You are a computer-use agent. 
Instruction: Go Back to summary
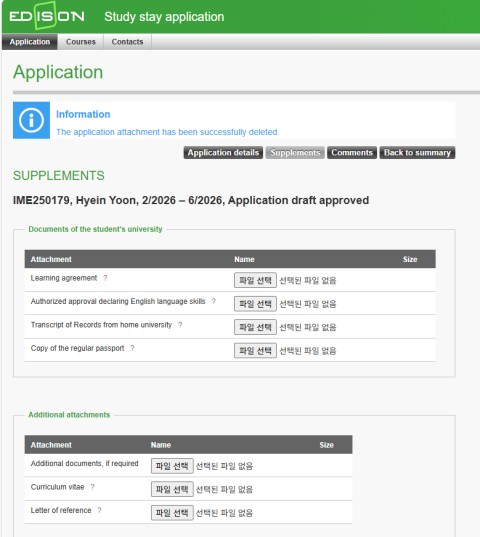coord(417,153)
